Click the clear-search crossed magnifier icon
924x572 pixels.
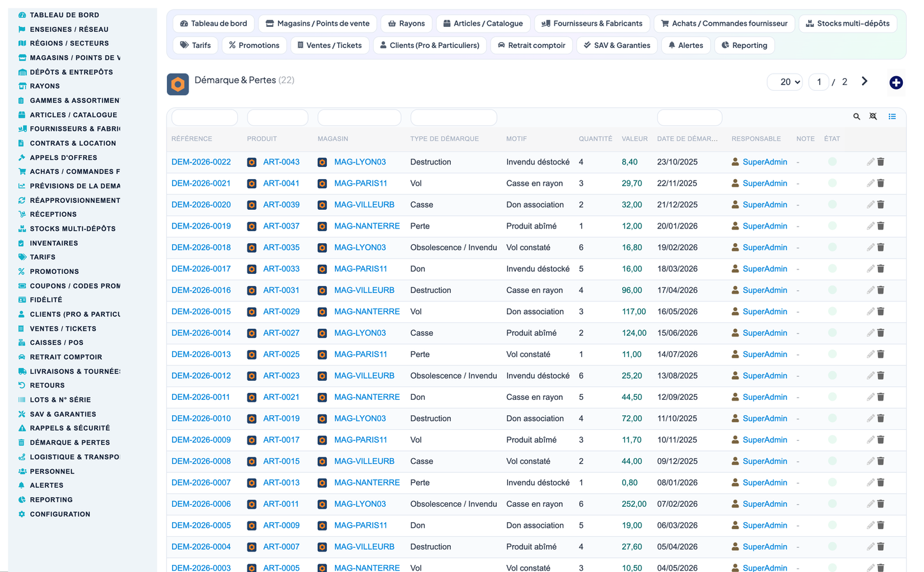pos(873,116)
